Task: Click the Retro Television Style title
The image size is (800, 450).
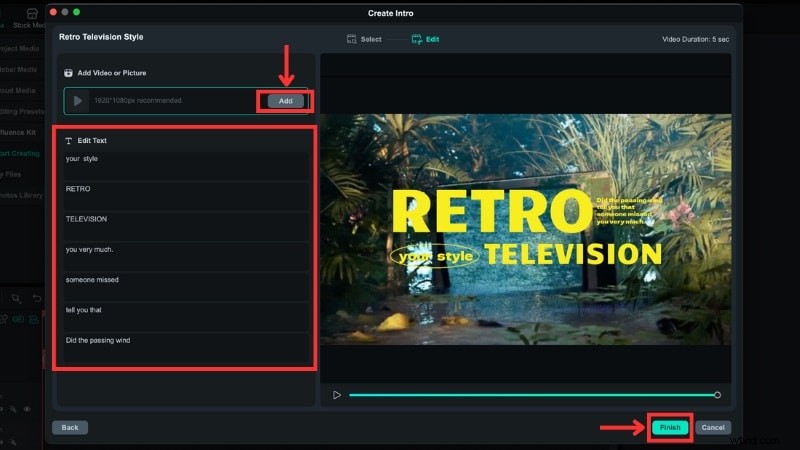Action: (101, 37)
